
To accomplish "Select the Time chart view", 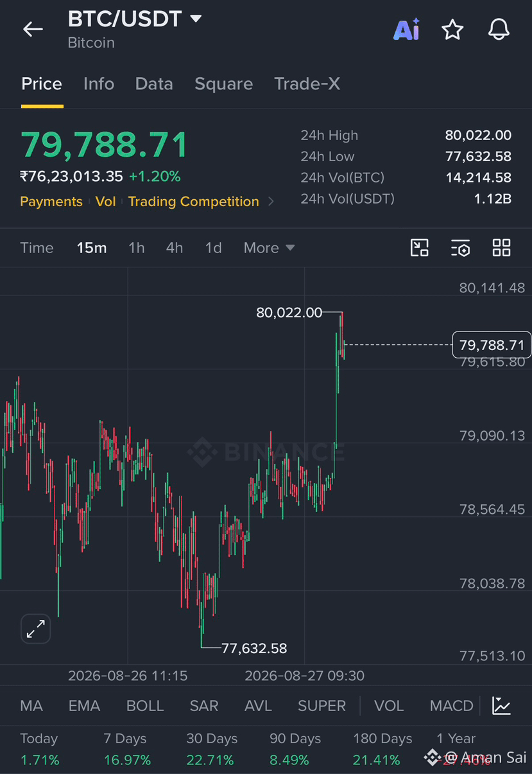I will (x=37, y=248).
